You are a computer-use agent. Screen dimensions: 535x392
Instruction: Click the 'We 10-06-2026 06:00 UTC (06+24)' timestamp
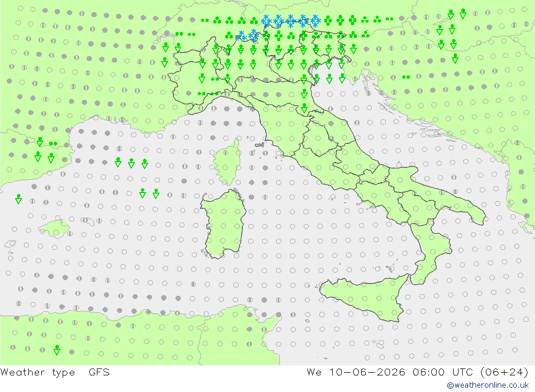[418, 372]
